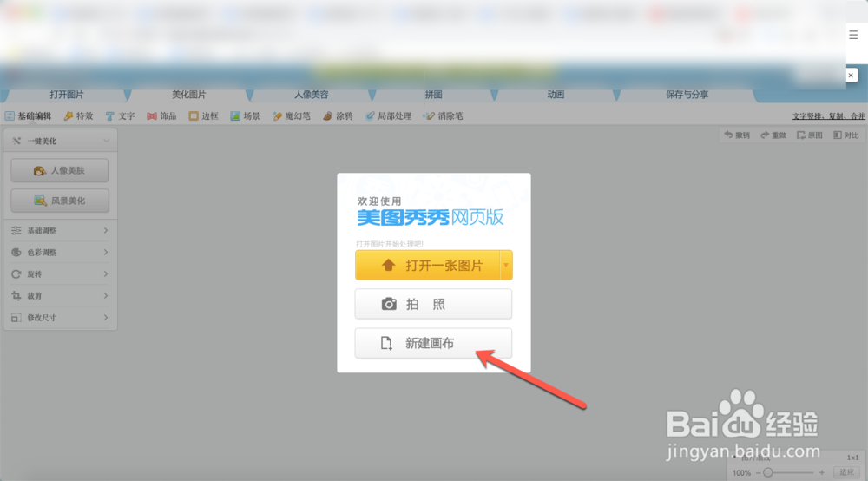Select 基础编辑 in the toolbar
The width and height of the screenshot is (868, 481).
pos(29,116)
